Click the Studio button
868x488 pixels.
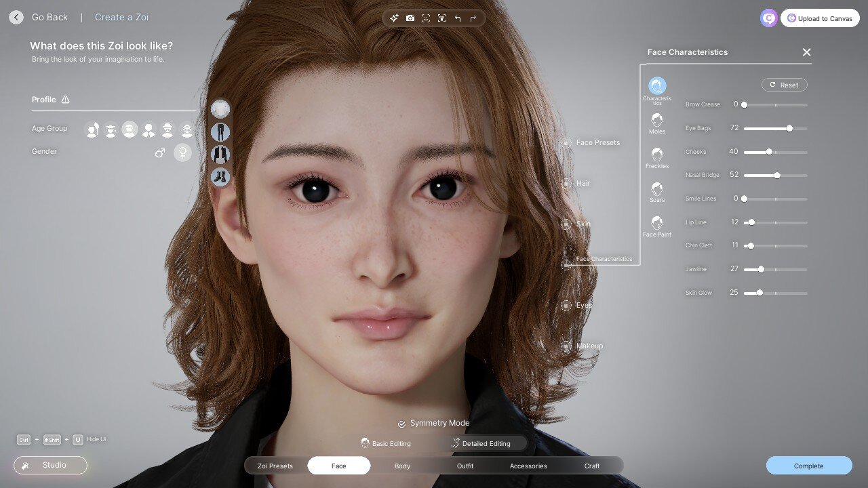click(50, 465)
